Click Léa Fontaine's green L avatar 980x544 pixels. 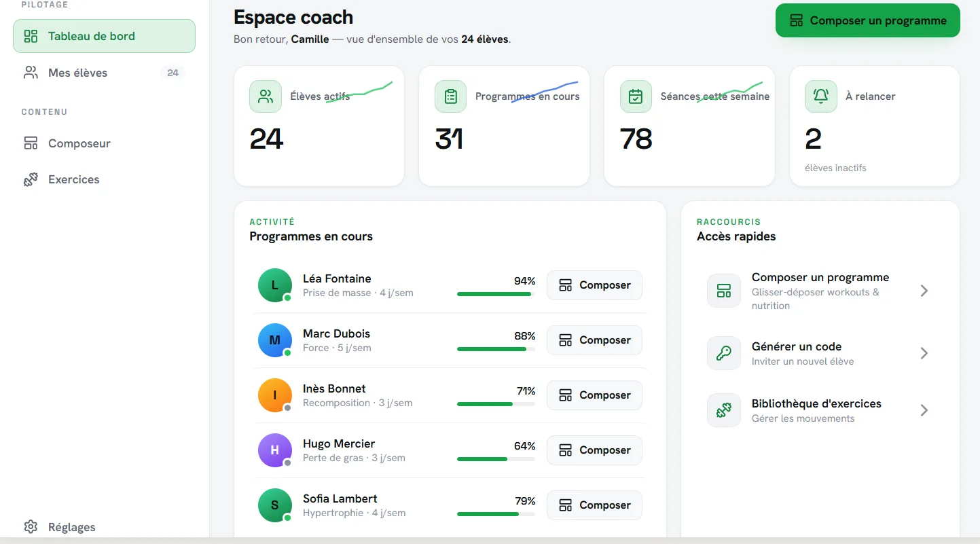(x=275, y=285)
